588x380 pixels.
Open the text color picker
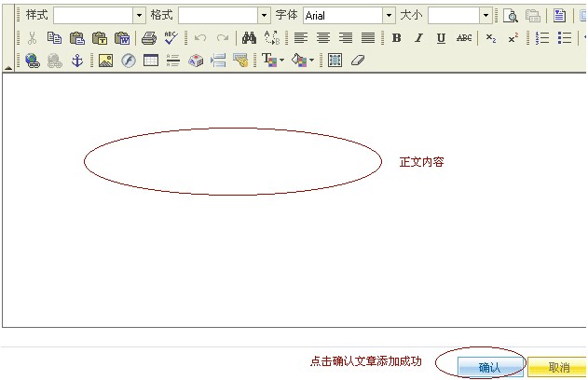click(271, 61)
